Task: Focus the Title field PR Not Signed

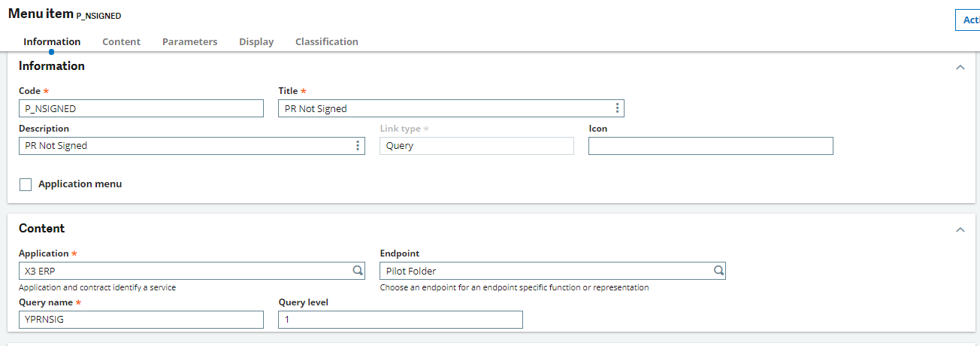Action: click(x=443, y=108)
